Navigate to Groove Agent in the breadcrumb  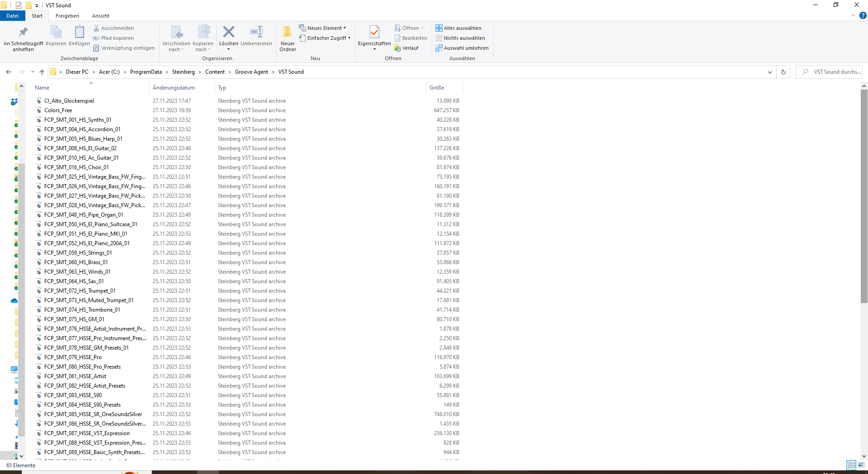(x=251, y=72)
